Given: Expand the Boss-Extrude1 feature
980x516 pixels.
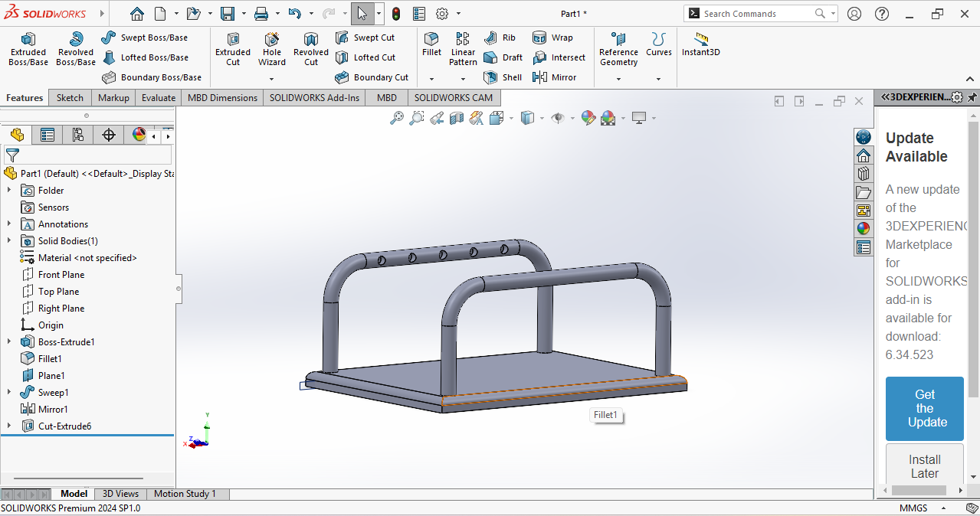Looking at the screenshot, I should 9,341.
